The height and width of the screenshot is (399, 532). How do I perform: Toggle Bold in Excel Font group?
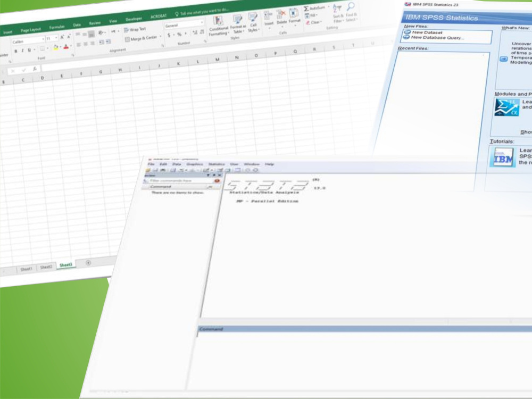coord(15,51)
